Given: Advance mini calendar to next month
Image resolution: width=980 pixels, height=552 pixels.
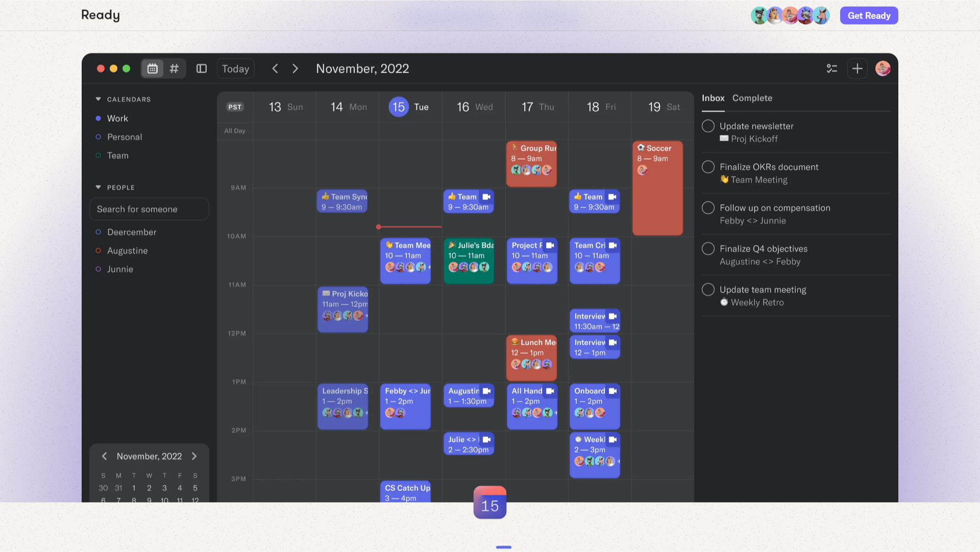Looking at the screenshot, I should [194, 456].
